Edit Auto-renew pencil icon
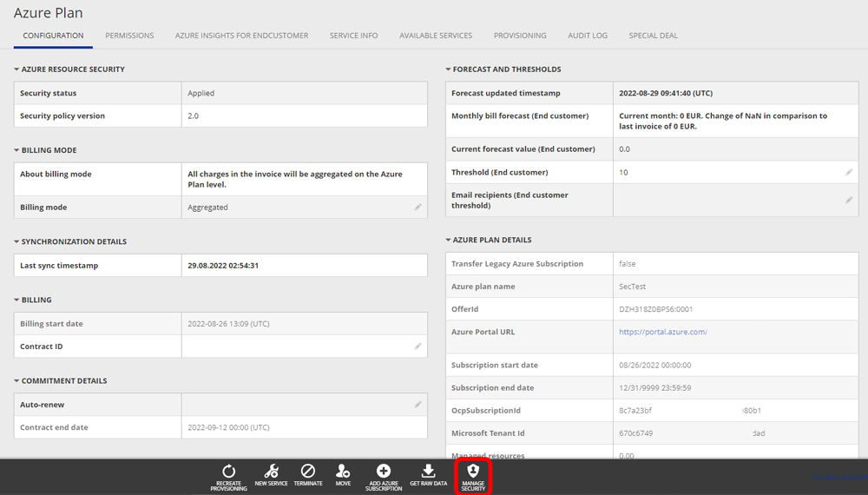868x495 pixels. pos(418,405)
